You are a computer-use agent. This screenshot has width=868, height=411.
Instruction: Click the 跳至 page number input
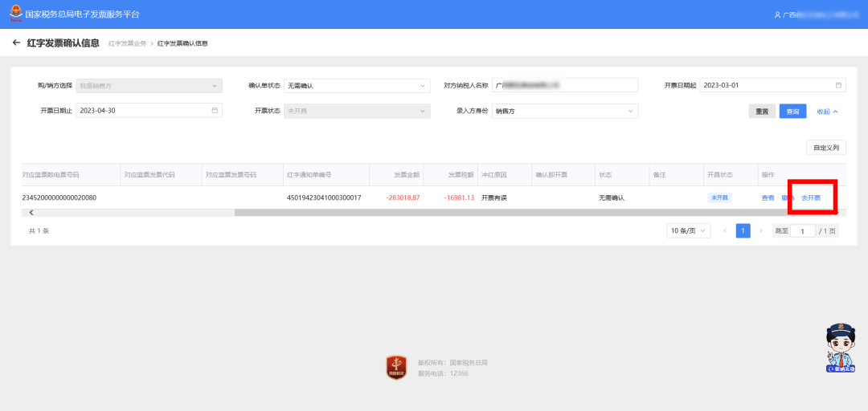pyautogui.click(x=803, y=231)
